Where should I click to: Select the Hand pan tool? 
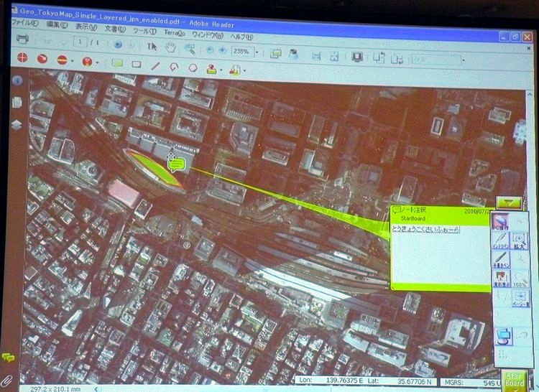[x=170, y=47]
